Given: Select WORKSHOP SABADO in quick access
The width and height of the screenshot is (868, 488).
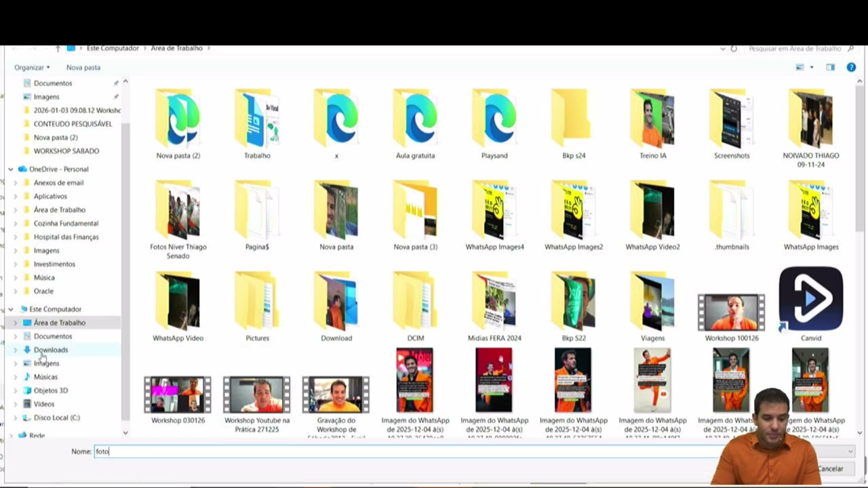Looking at the screenshot, I should coord(66,150).
